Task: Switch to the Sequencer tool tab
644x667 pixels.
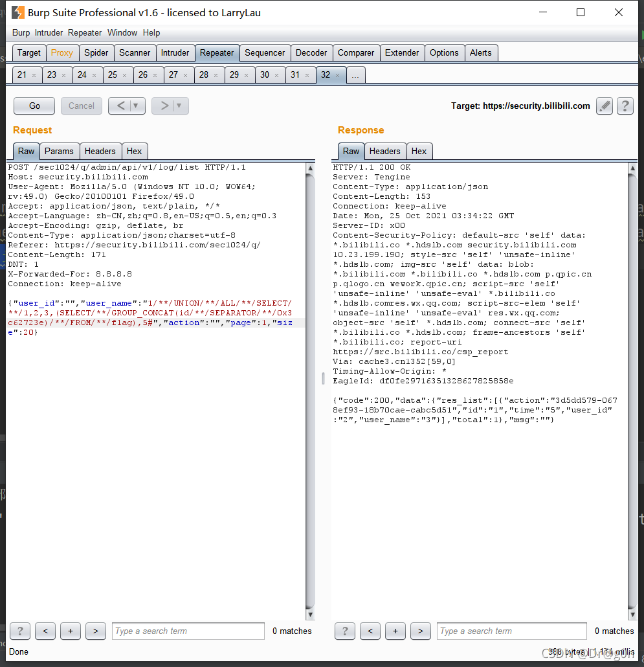Action: point(265,52)
